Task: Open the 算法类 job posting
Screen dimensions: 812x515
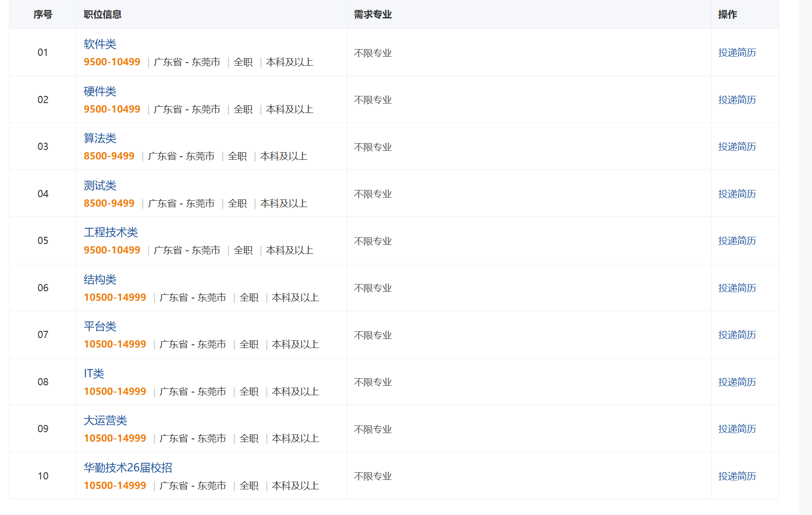Action: [100, 138]
